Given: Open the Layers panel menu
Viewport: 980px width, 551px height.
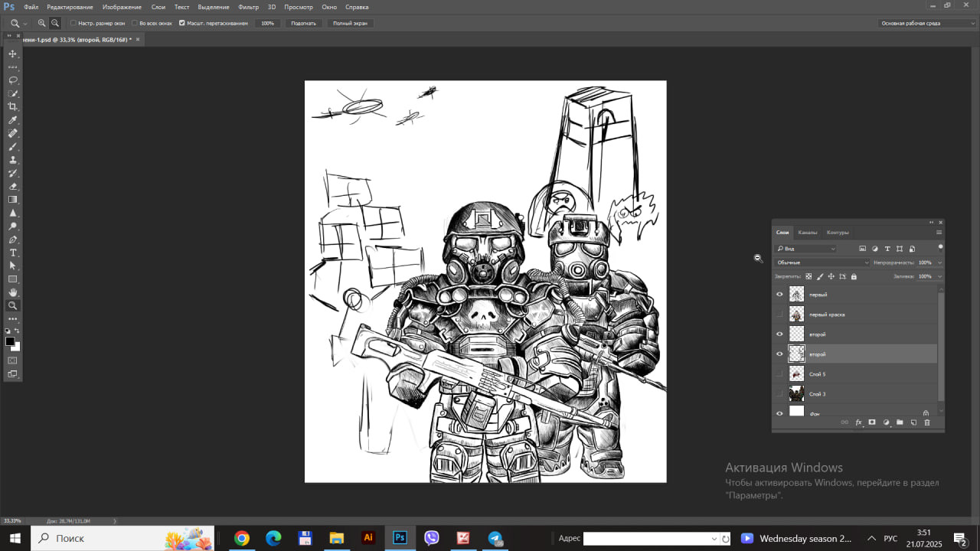Looking at the screenshot, I should (x=939, y=232).
